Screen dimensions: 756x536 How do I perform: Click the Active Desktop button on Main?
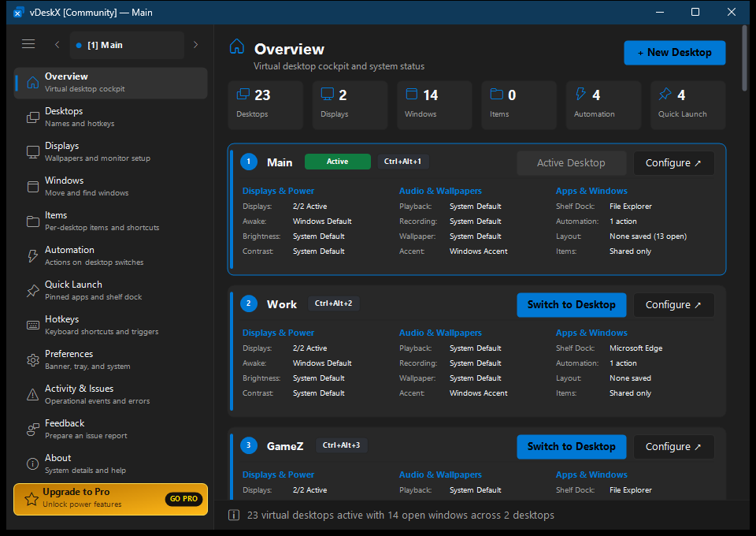click(x=572, y=163)
